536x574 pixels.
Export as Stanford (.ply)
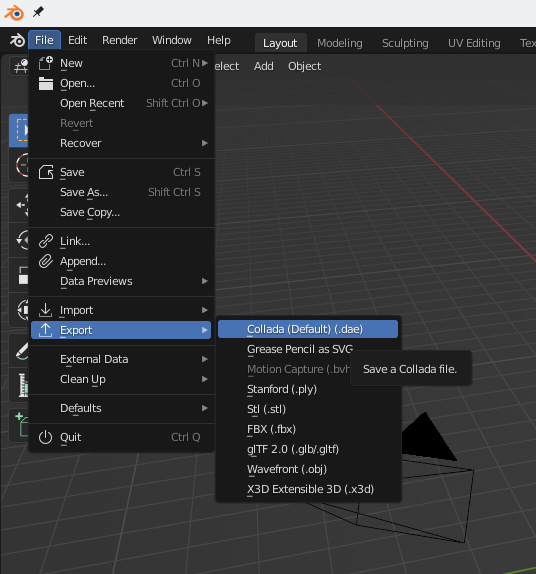point(308,389)
